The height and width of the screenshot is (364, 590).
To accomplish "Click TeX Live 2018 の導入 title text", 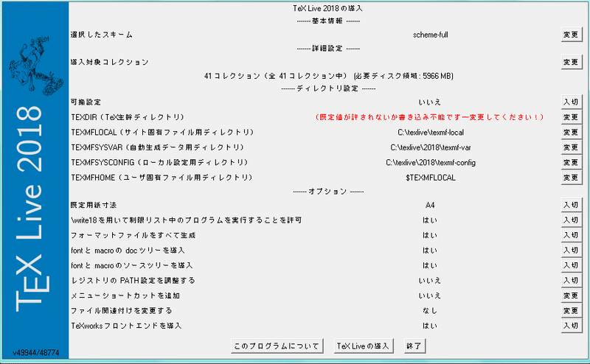I will 327,8.
